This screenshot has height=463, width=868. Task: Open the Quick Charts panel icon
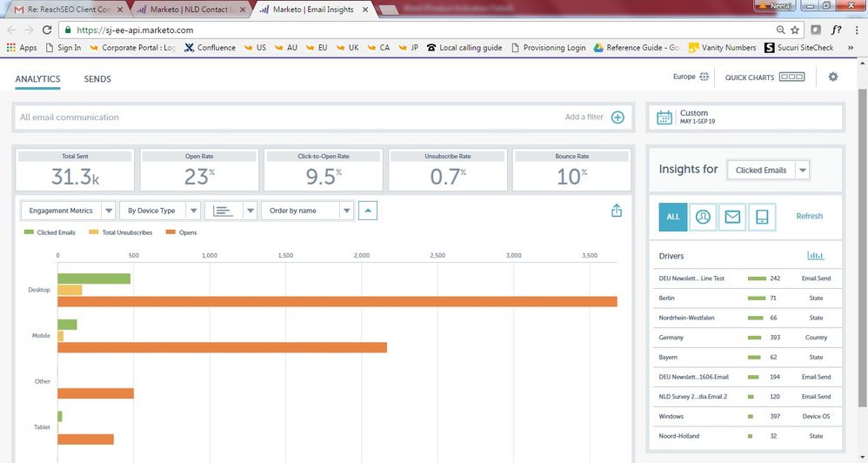click(791, 77)
